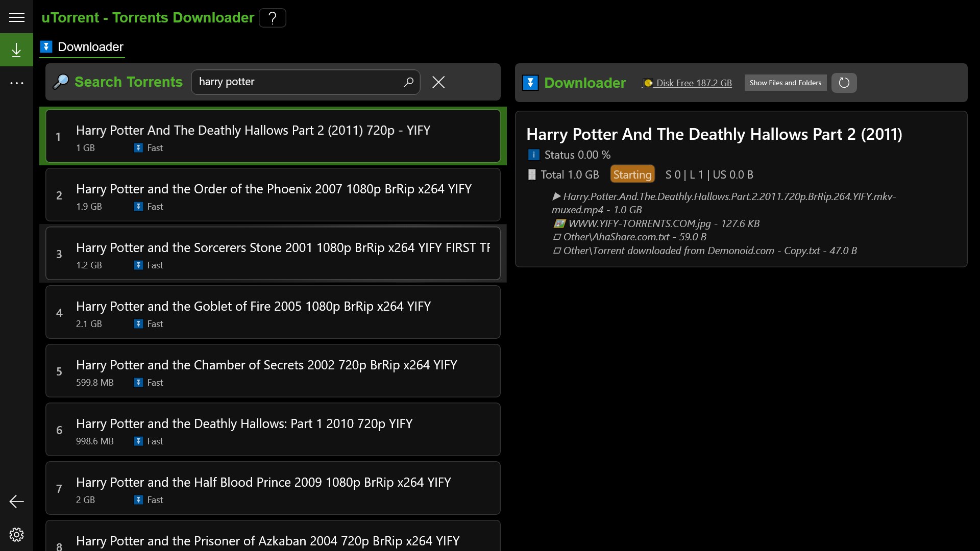Toggle the Demonoid.com Copy.txt file checkbox
Image resolution: width=980 pixels, height=551 pixels.
point(557,251)
